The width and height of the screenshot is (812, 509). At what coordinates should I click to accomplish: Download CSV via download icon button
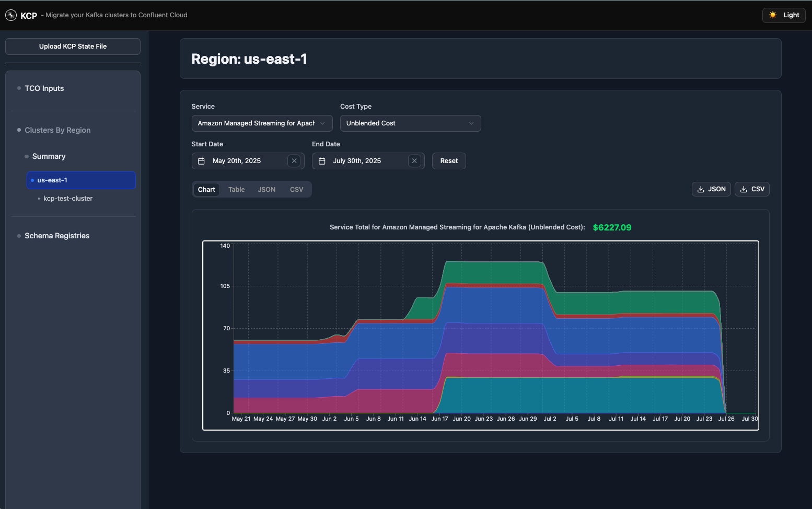coord(752,189)
